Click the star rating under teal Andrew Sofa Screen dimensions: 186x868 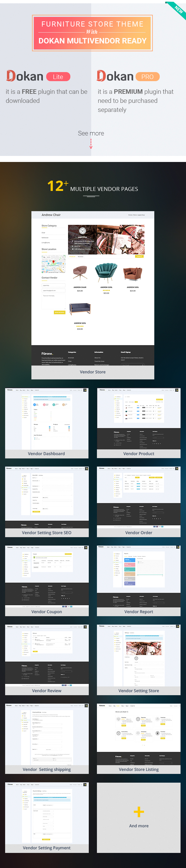pos(106,290)
